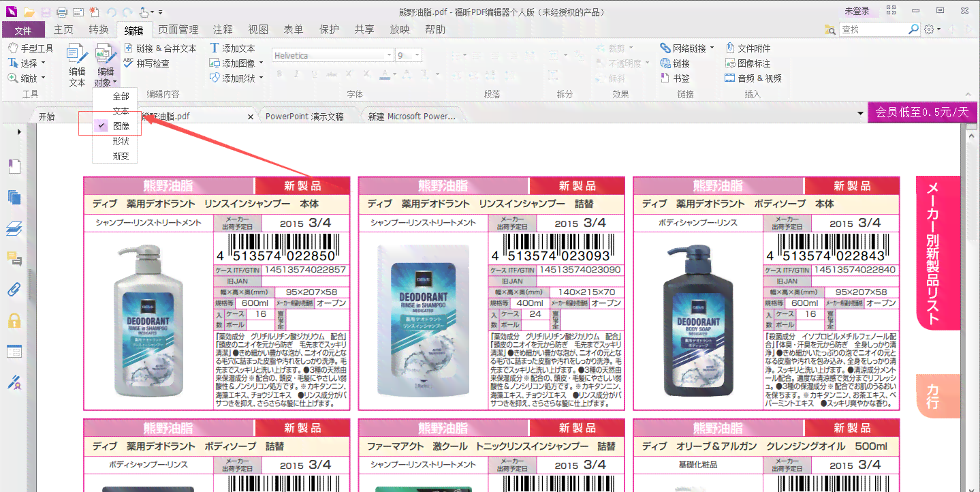
Task: Click the vertical scrollbar up arrow
Action: point(971,136)
